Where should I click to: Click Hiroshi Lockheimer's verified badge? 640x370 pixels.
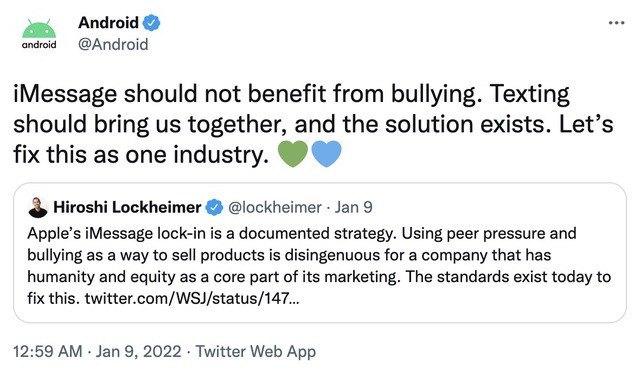214,208
